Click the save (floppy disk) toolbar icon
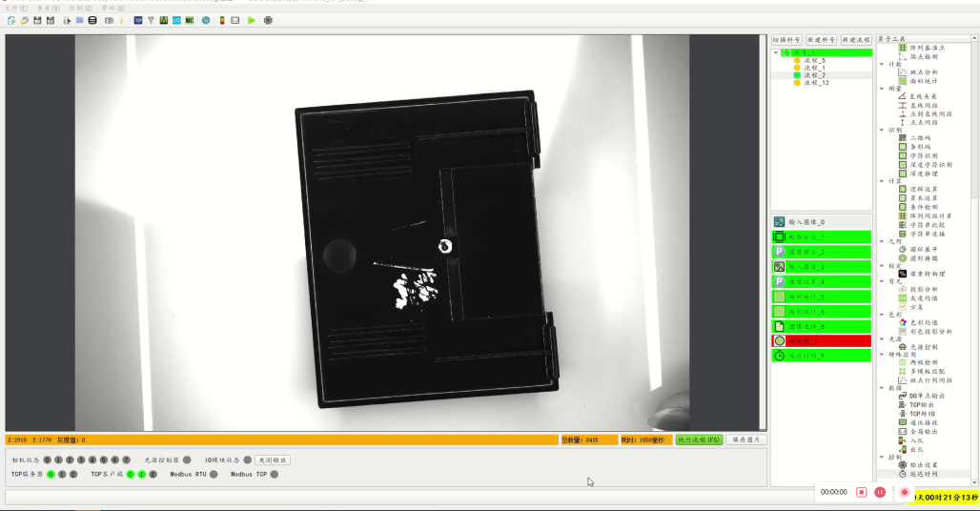The height and width of the screenshot is (511, 980). coord(37,20)
